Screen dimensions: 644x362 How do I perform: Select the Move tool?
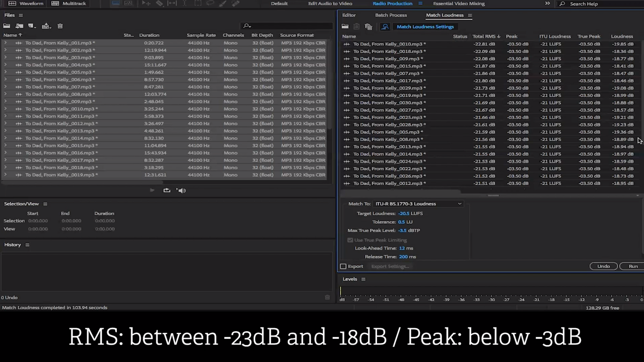coord(146,3)
